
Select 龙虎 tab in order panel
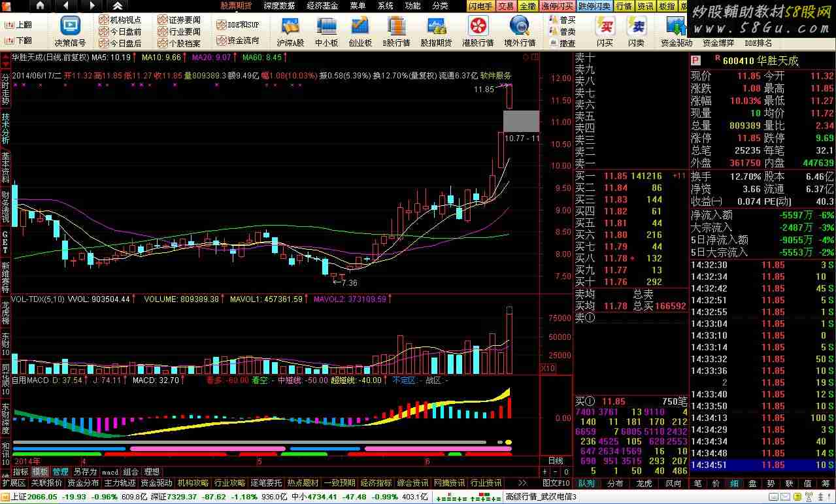644,483
